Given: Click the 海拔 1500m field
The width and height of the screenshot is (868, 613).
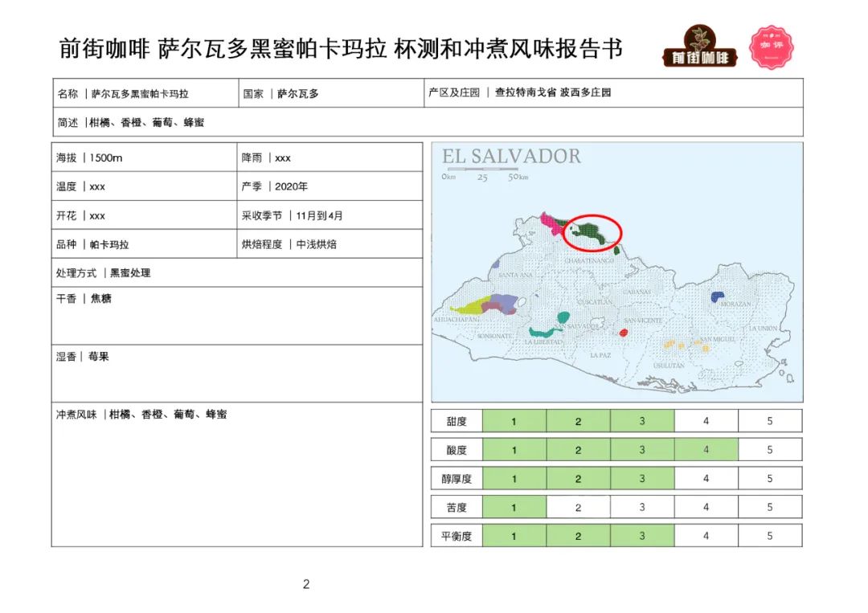Looking at the screenshot, I should coord(145,157).
